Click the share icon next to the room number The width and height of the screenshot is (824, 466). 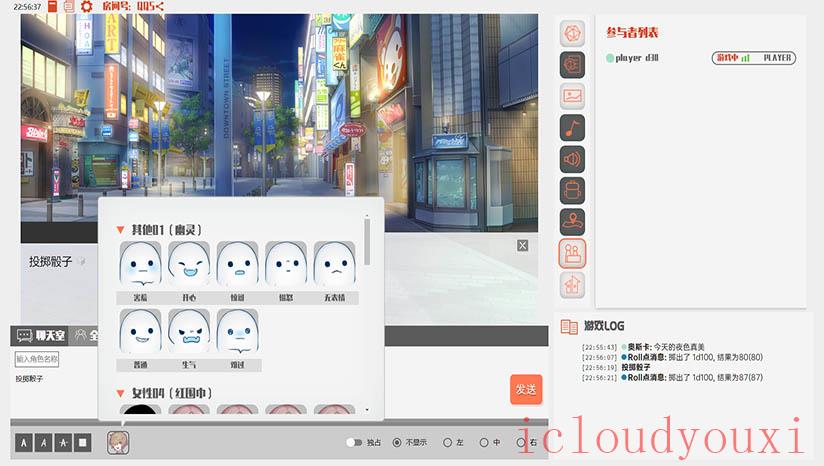point(160,6)
